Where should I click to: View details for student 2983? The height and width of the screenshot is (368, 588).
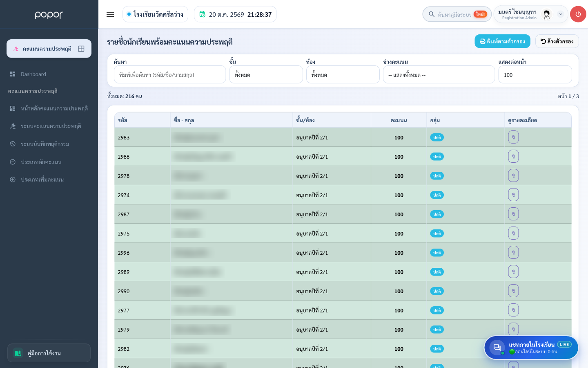pos(513,137)
